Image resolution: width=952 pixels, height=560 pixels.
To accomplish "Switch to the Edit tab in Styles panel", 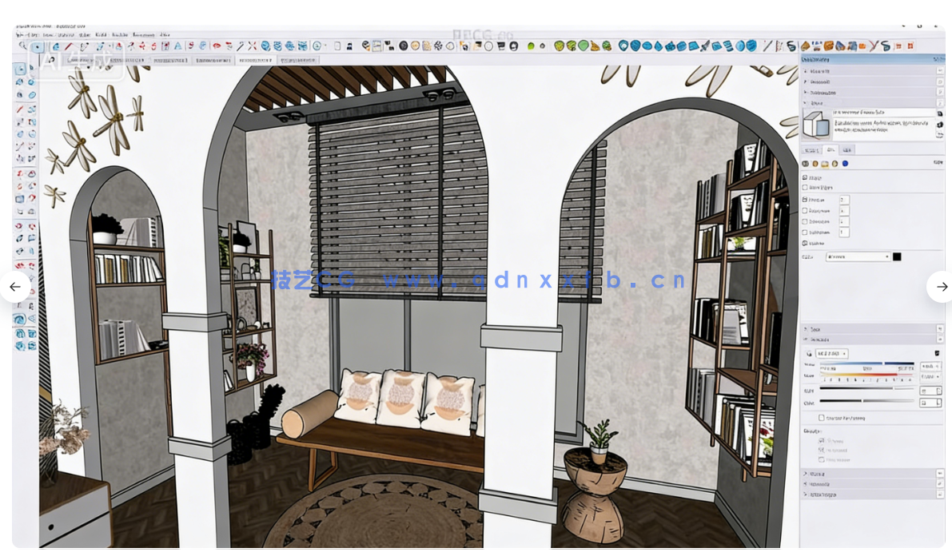I will [x=831, y=150].
